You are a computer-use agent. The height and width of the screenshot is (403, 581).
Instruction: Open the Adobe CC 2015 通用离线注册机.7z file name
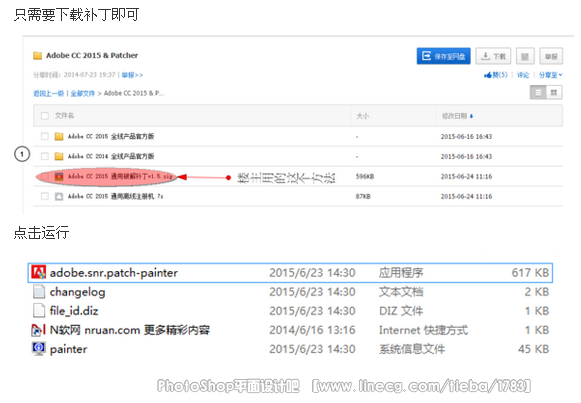115,196
